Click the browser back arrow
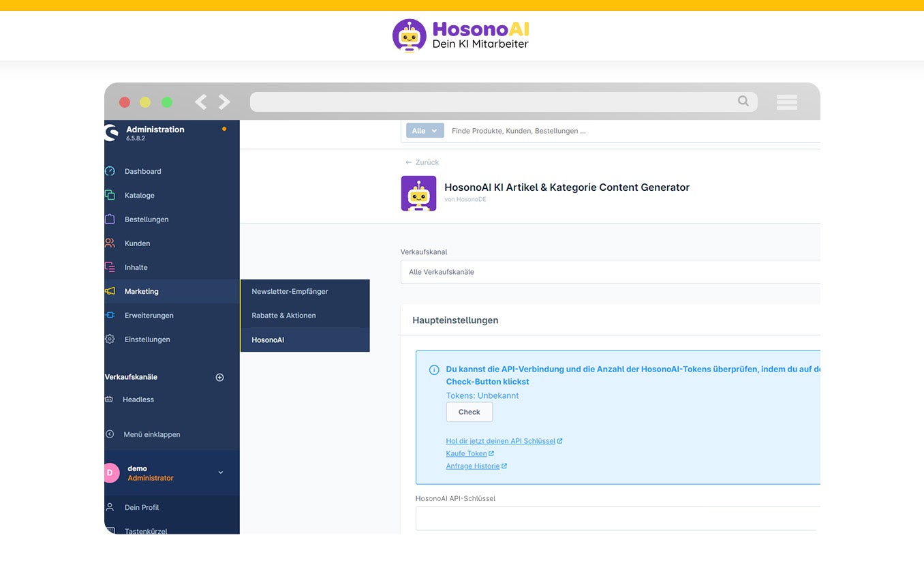This screenshot has width=924, height=574. 200,102
